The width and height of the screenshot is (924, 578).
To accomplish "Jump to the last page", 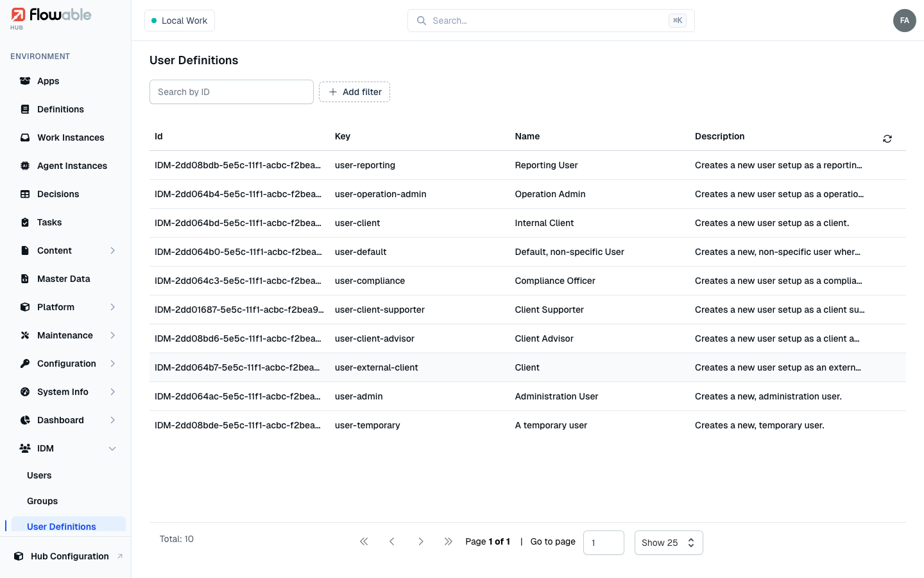I will pos(449,541).
